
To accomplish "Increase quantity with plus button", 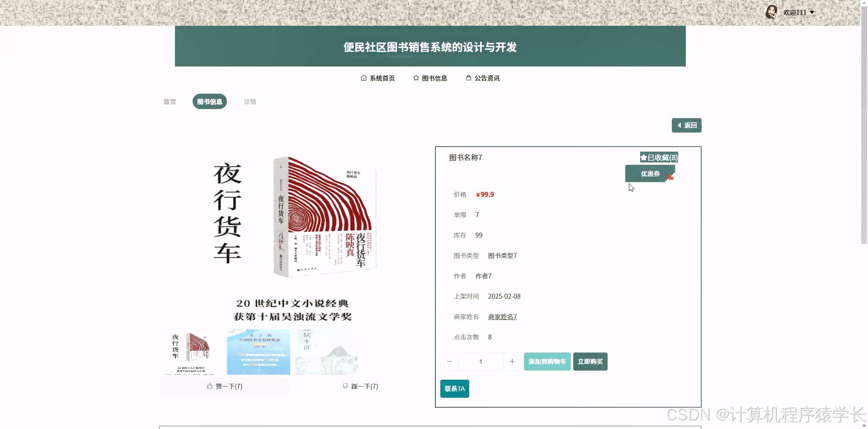I will 512,362.
